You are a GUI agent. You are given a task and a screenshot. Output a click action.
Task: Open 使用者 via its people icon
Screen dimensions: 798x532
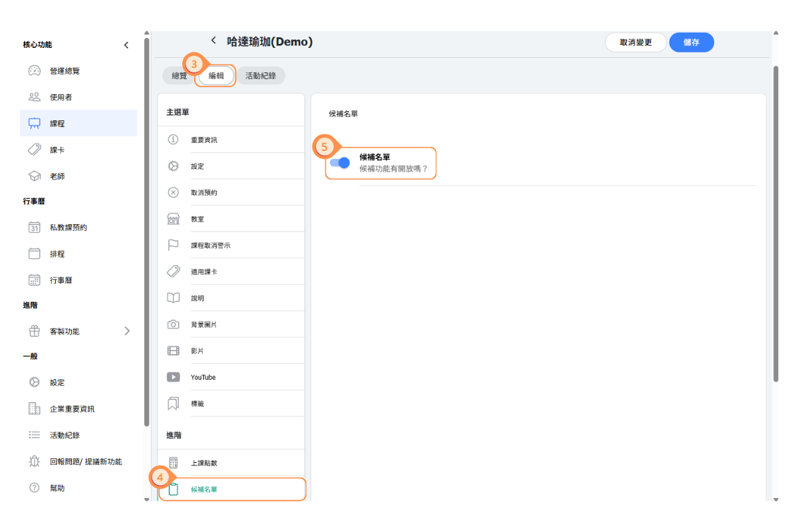[x=35, y=97]
